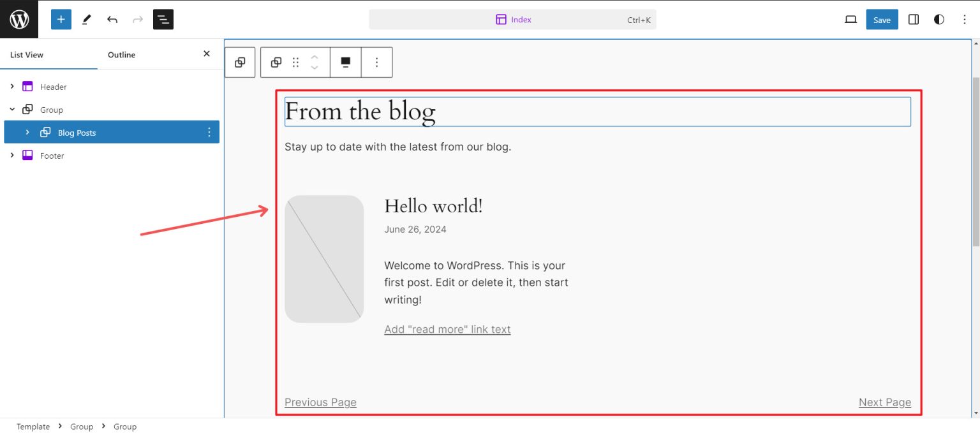Click the Undo arrow
The width and height of the screenshot is (980, 433).
coord(112,19)
